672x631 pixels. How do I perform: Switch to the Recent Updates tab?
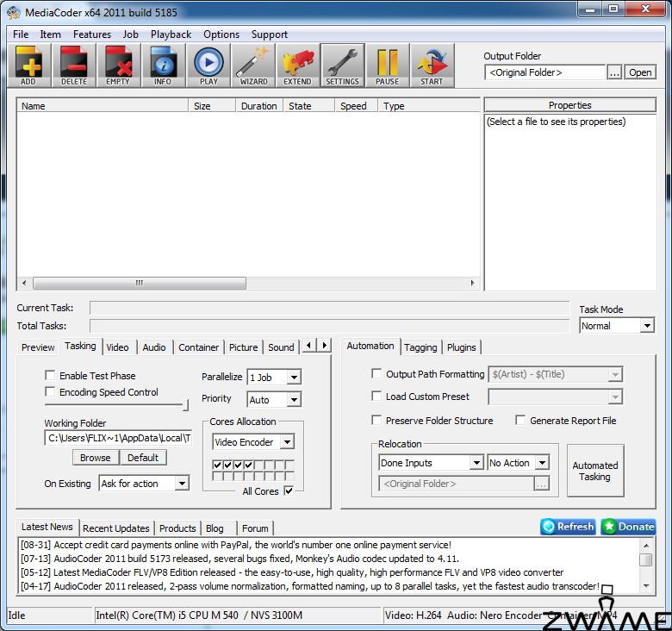[x=115, y=528]
